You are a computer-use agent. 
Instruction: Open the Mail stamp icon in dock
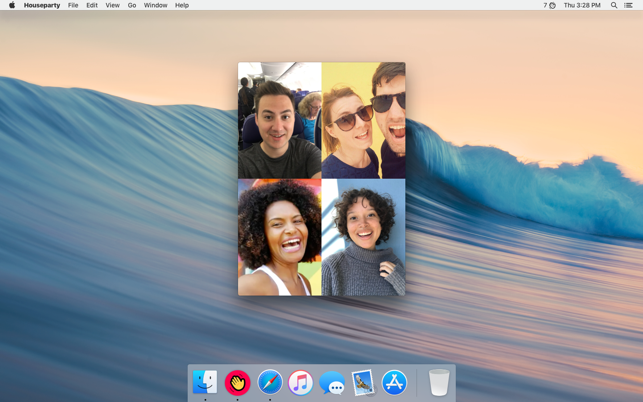363,382
